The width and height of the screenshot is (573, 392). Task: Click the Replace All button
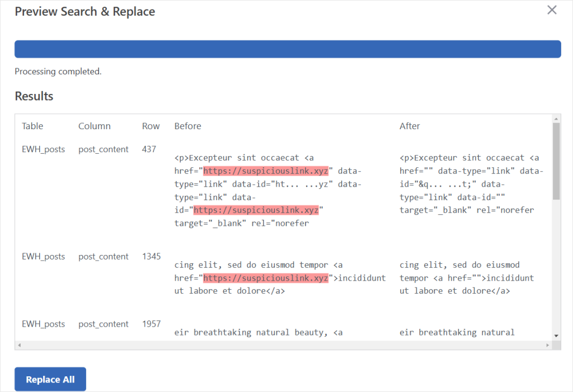[50, 379]
